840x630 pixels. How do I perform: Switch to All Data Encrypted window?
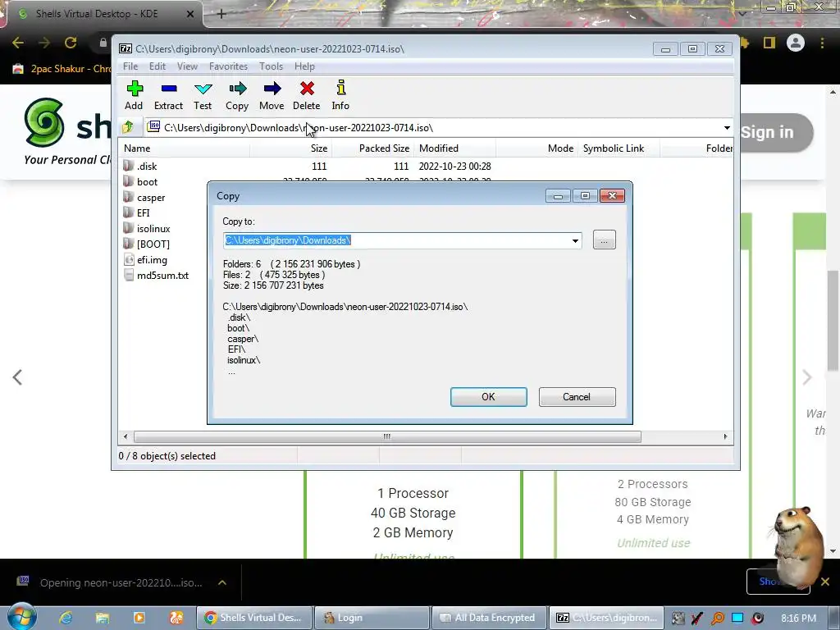(489, 618)
